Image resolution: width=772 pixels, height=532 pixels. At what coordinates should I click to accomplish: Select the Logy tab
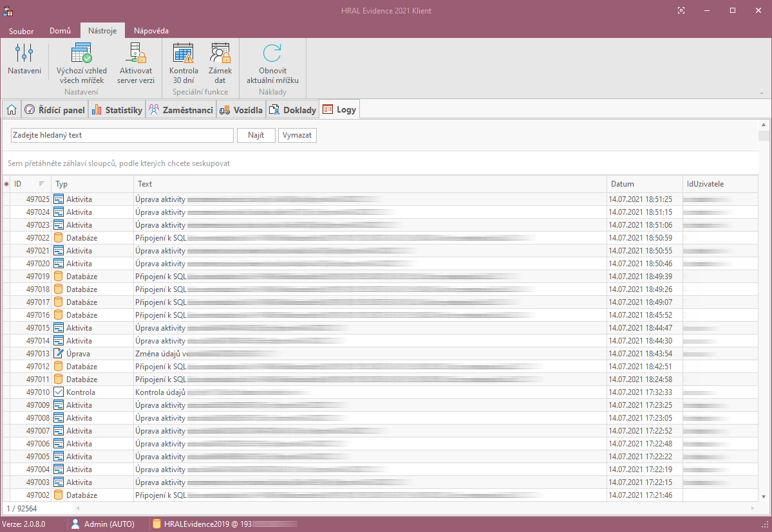coord(339,109)
